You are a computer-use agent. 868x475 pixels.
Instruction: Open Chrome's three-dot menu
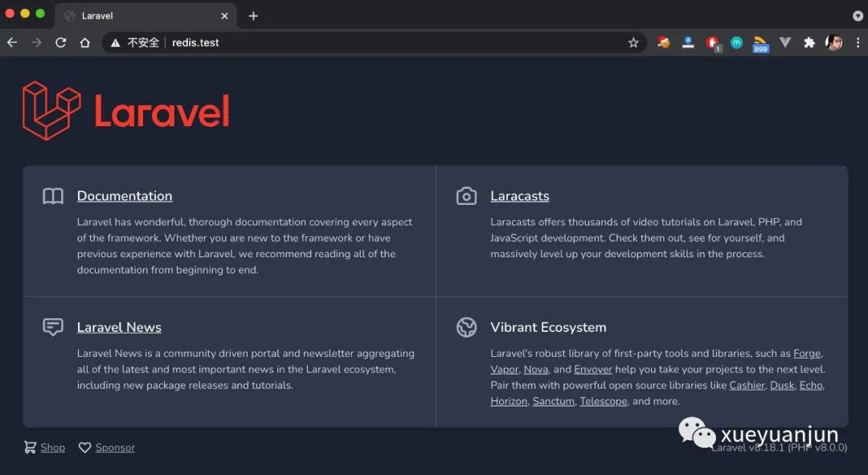[858, 43]
